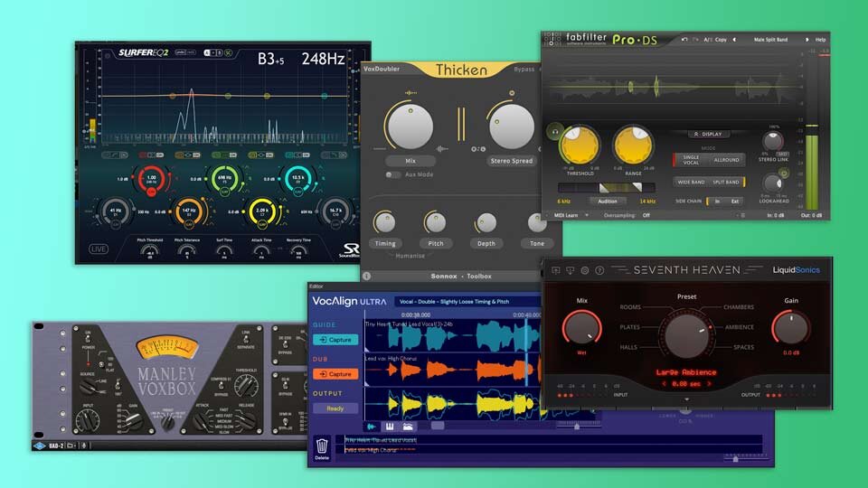Click the Seventh Heaven settings gear icon
This screenshot has width=868, height=488.
pyautogui.click(x=585, y=270)
